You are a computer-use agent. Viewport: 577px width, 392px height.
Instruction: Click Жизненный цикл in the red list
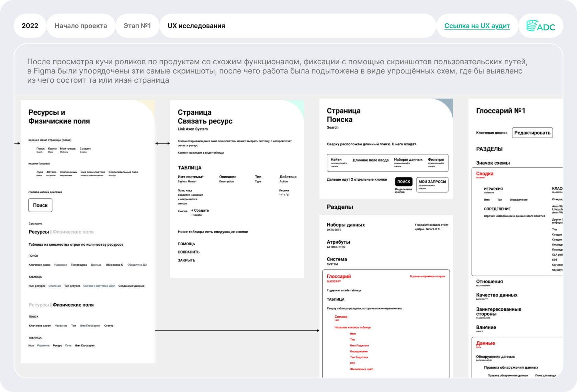(x=361, y=369)
